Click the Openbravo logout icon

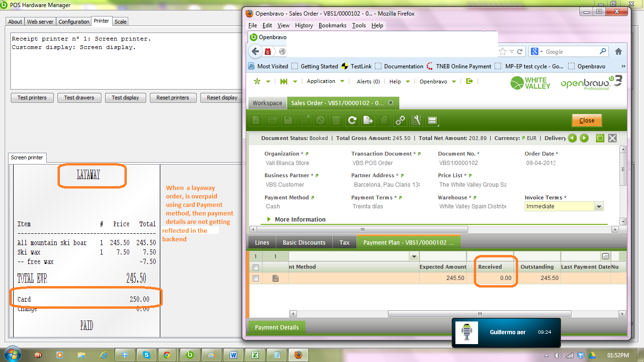[469, 81]
